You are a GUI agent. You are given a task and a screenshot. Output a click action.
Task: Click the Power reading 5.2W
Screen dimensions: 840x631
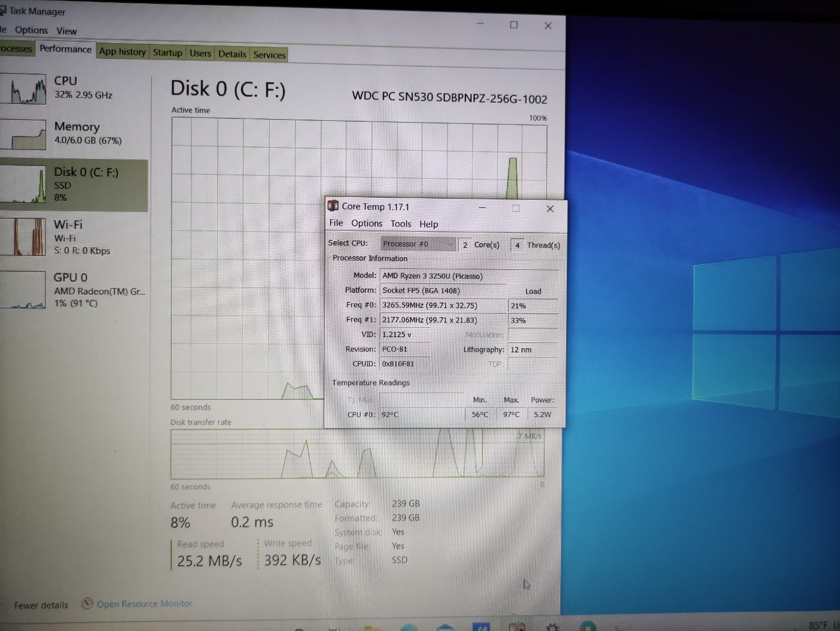[543, 414]
